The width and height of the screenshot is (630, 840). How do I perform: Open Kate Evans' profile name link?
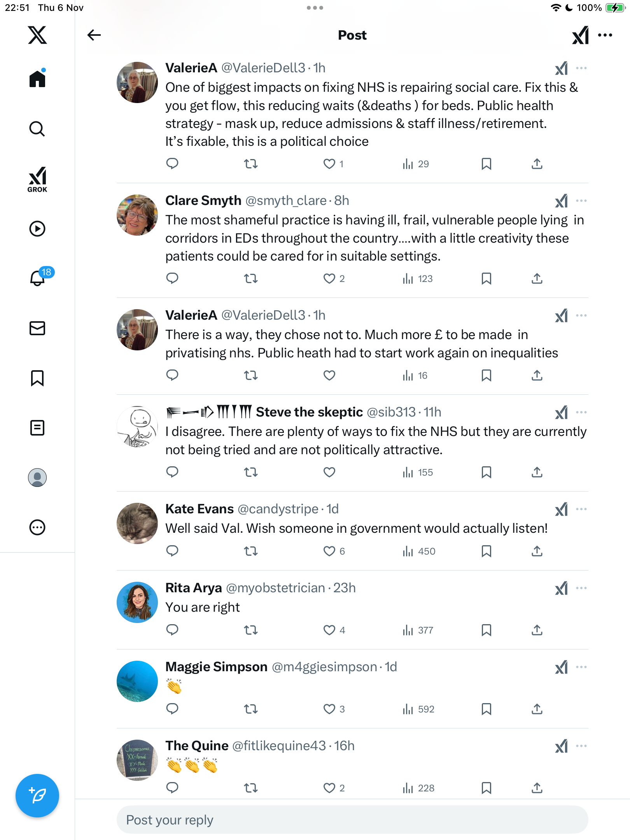(199, 509)
